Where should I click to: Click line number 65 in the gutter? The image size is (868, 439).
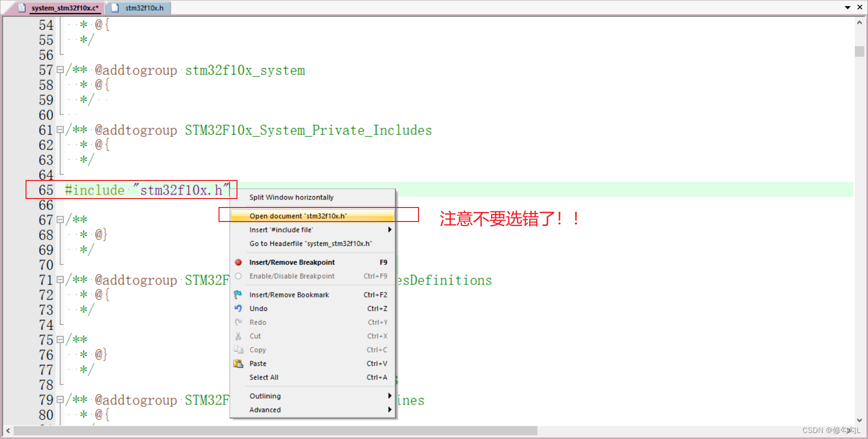click(46, 190)
